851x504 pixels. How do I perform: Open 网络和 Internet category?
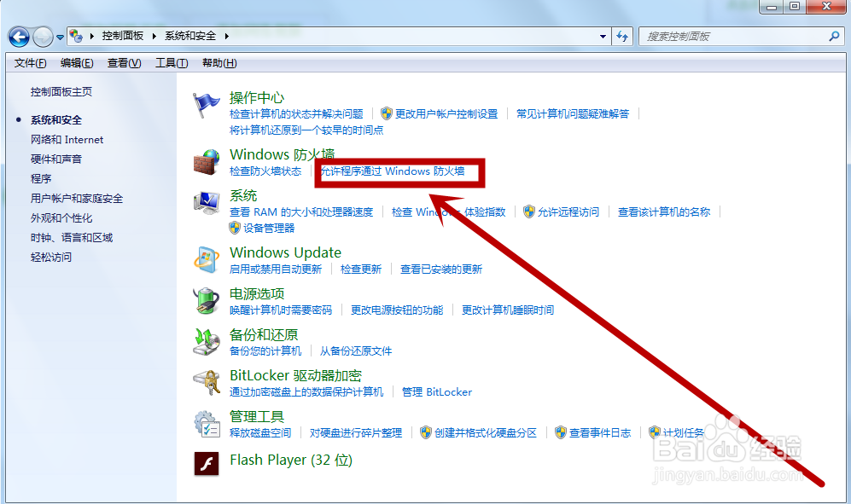[x=67, y=139]
